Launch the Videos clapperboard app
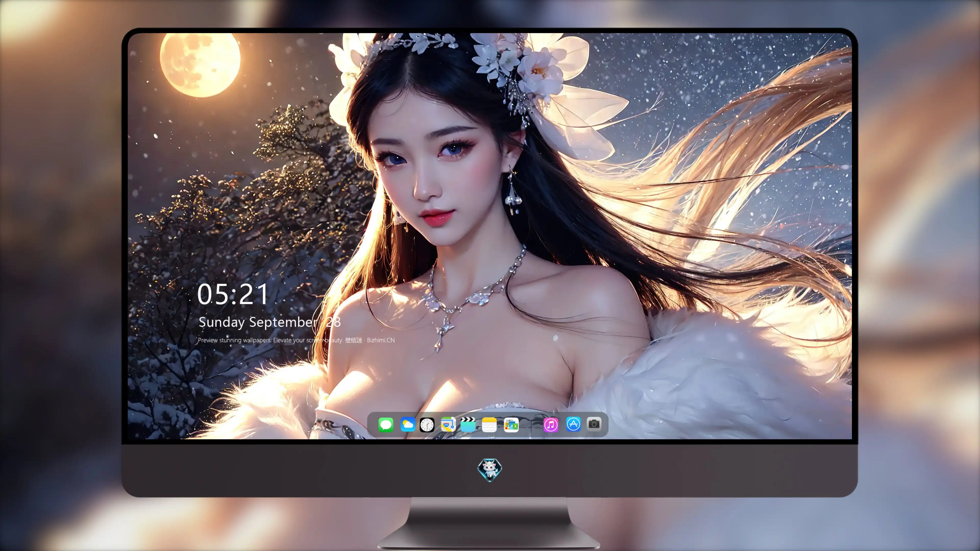The height and width of the screenshot is (551, 980). click(x=468, y=424)
